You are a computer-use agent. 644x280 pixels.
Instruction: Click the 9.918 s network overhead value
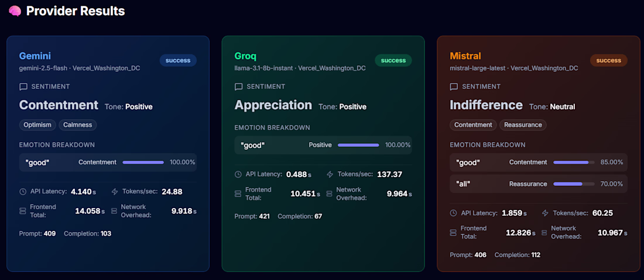pos(184,211)
